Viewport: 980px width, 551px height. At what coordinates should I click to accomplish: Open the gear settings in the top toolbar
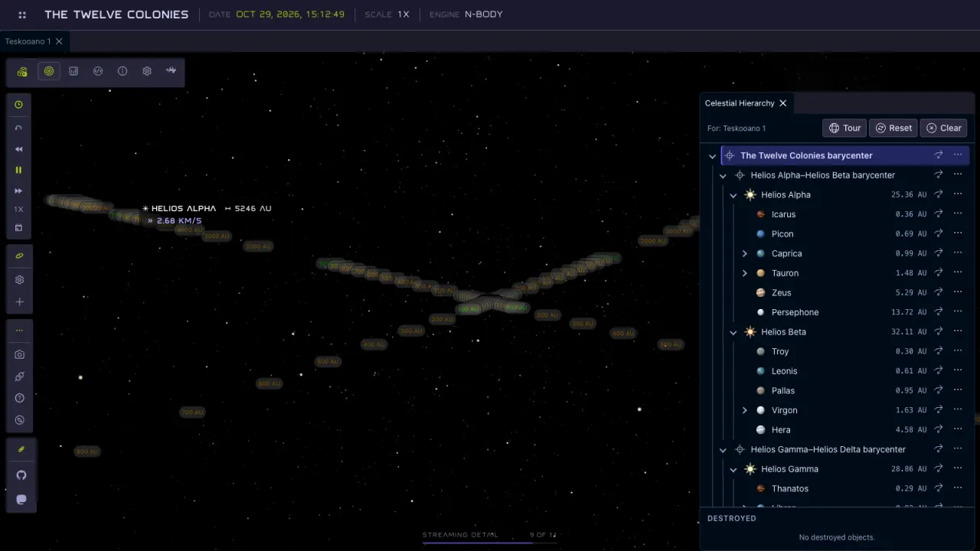147,71
